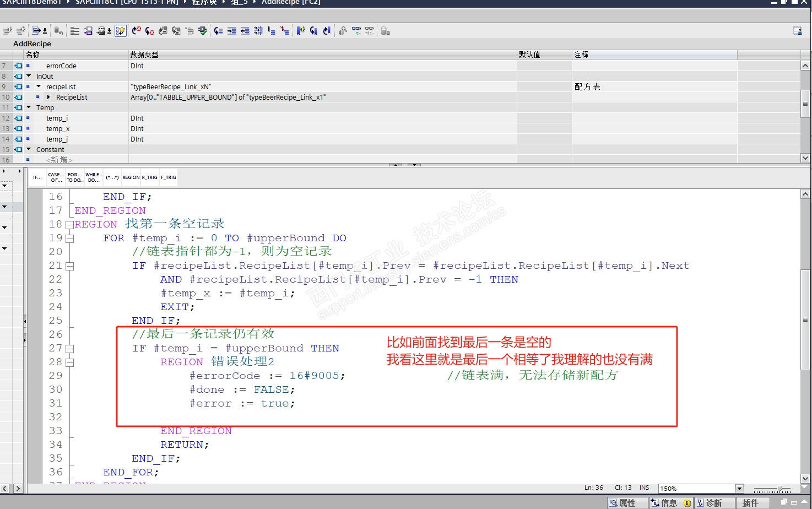This screenshot has width=812, height=509.
Task: Click the 默认值 column header
Action: pos(544,55)
